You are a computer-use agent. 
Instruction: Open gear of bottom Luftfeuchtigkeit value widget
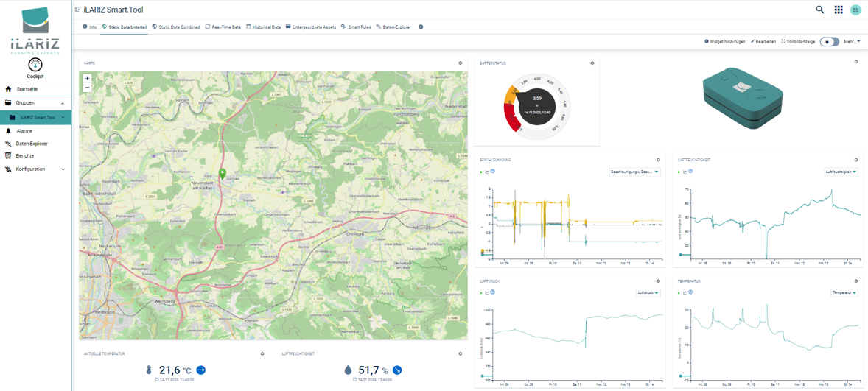(x=460, y=353)
